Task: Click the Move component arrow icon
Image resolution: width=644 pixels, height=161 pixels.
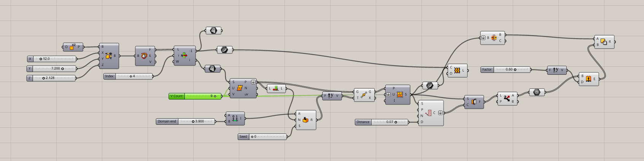Action: coord(364,95)
